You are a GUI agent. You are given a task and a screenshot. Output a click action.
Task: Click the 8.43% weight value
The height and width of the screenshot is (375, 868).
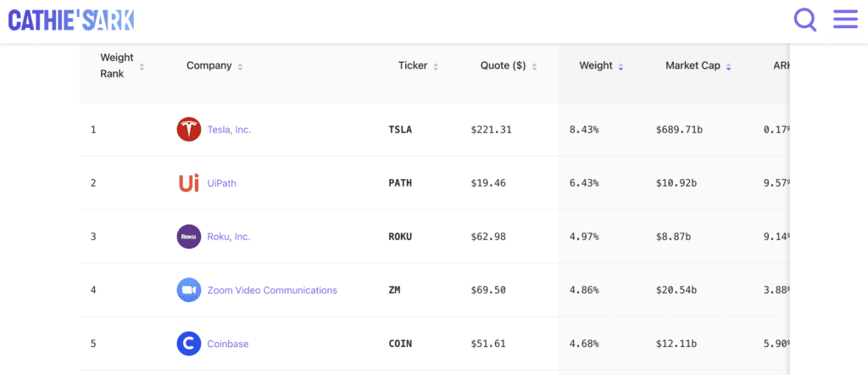point(584,130)
